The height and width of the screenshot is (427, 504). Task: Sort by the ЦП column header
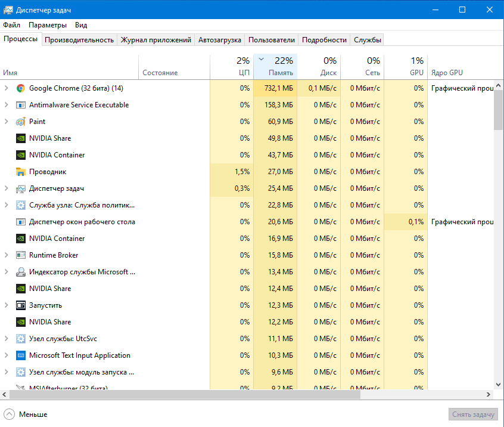click(232, 67)
